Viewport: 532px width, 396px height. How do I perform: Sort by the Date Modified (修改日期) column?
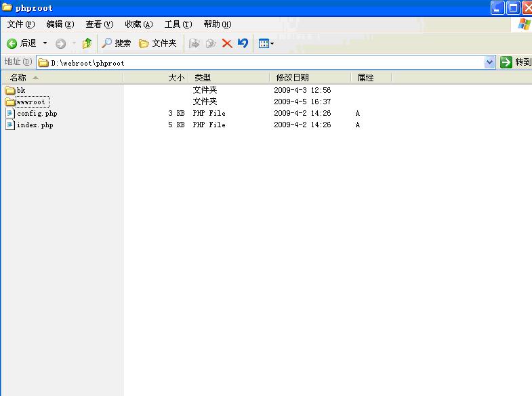309,78
